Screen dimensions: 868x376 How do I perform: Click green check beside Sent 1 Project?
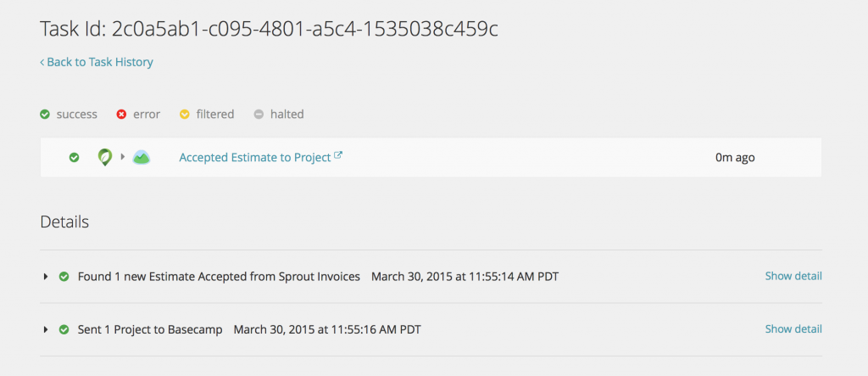coord(64,329)
